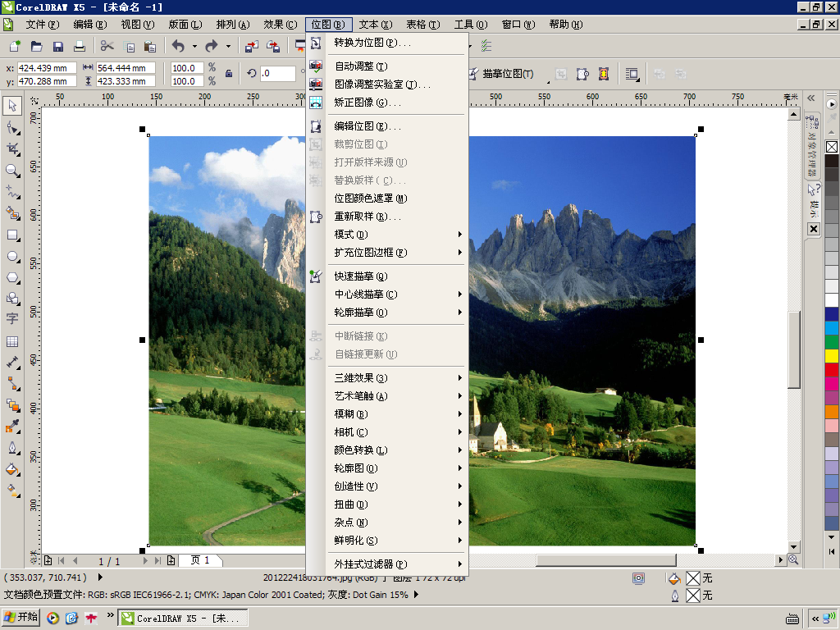Select the Freehand drawing tool
This screenshot has height=630, width=840.
click(12, 192)
